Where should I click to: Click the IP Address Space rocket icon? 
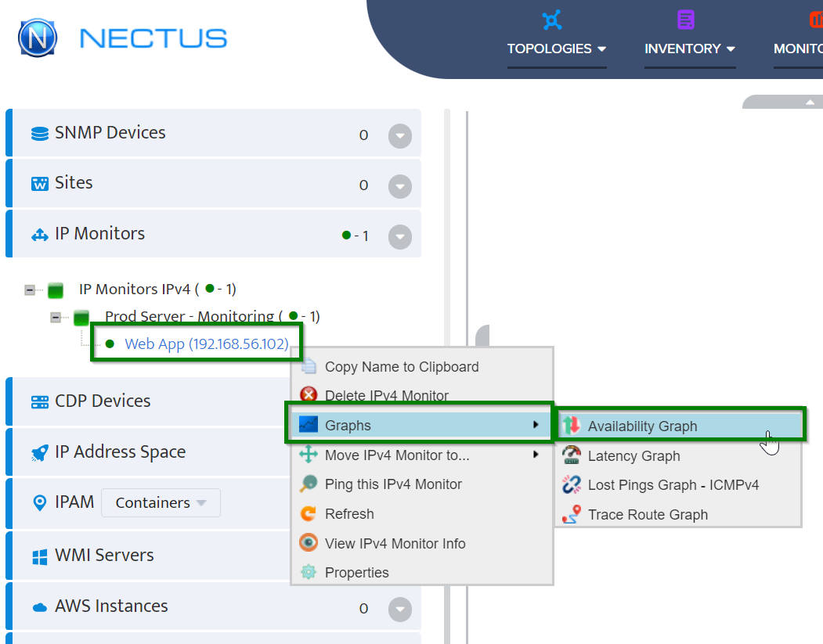(40, 452)
